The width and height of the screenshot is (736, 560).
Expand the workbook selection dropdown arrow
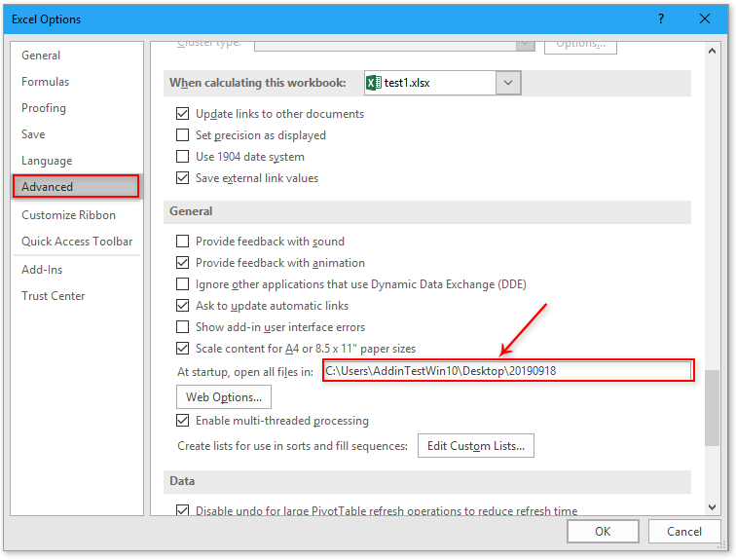click(508, 83)
